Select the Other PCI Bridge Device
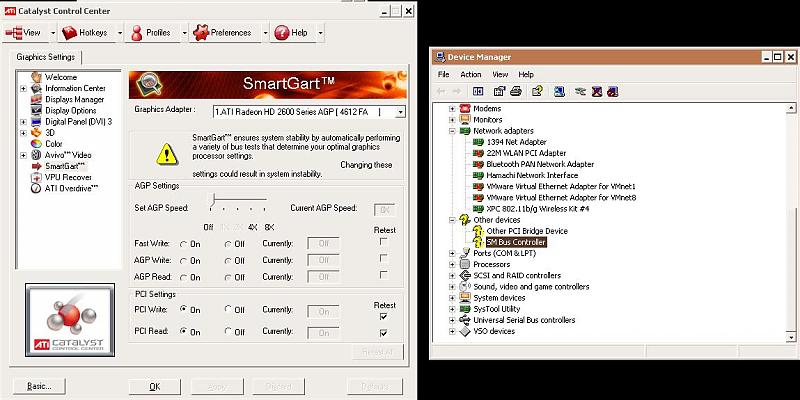 527,231
